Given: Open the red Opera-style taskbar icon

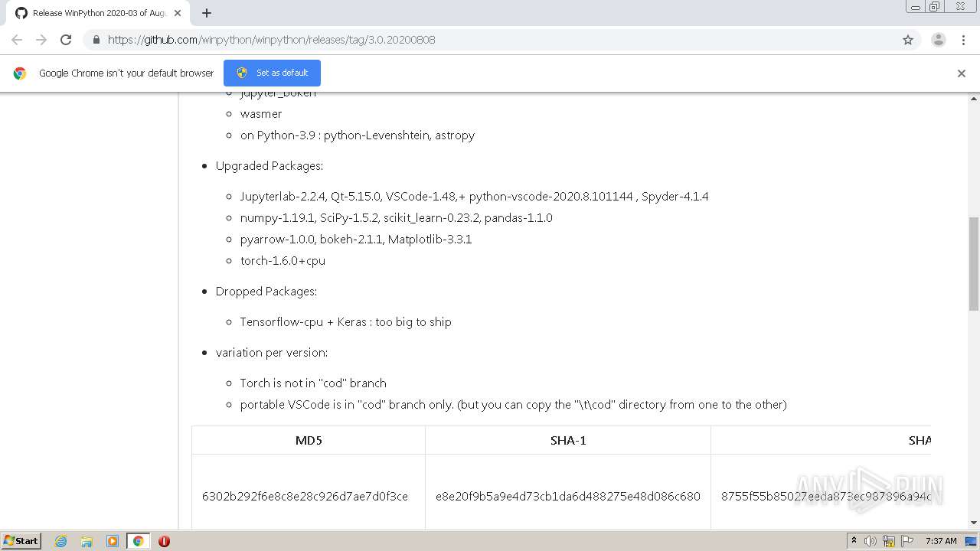Looking at the screenshot, I should pos(164,541).
